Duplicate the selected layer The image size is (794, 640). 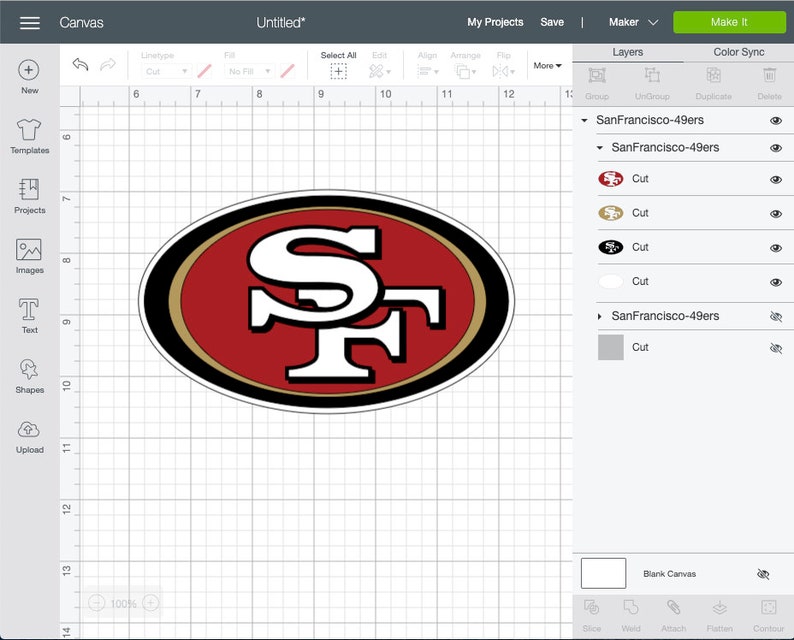point(713,84)
